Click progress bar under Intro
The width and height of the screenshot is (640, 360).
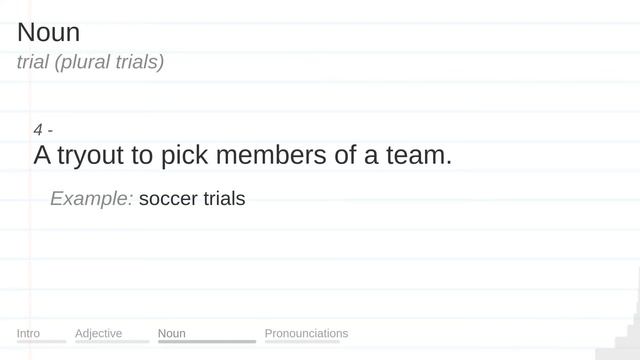point(41,342)
